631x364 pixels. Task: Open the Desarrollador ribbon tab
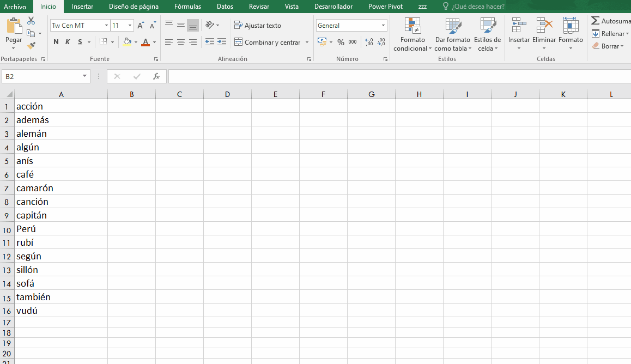(x=333, y=7)
